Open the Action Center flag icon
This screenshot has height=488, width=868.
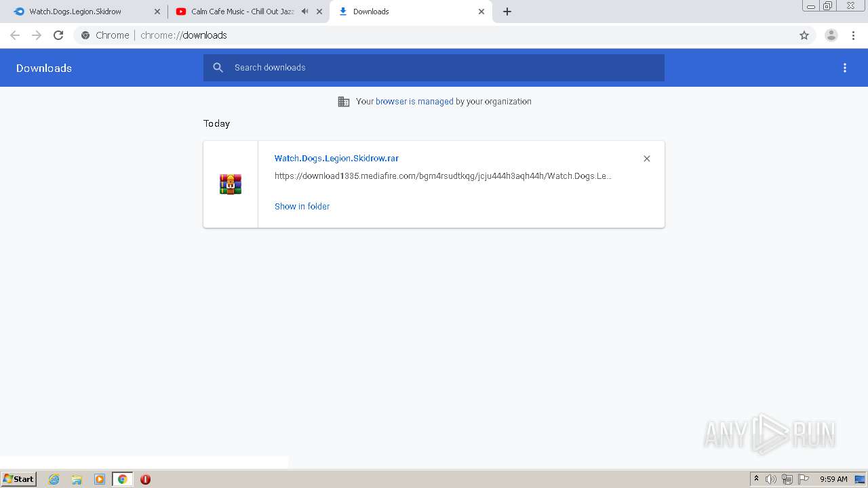pyautogui.click(x=804, y=479)
